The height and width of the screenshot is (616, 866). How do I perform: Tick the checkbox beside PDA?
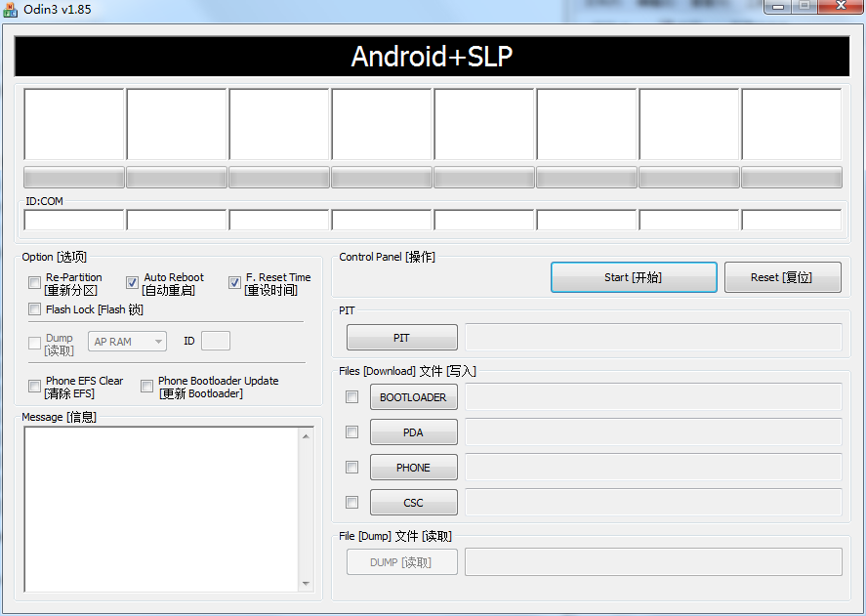(x=352, y=432)
